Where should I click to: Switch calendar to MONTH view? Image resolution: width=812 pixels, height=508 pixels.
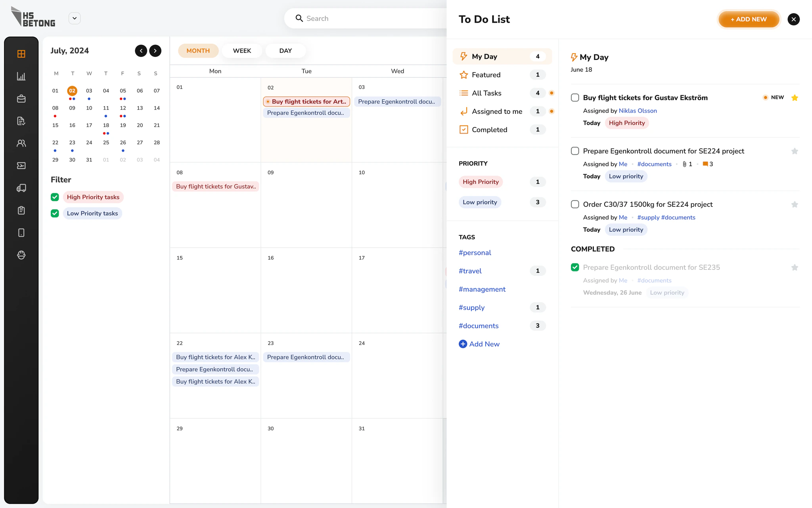click(198, 51)
